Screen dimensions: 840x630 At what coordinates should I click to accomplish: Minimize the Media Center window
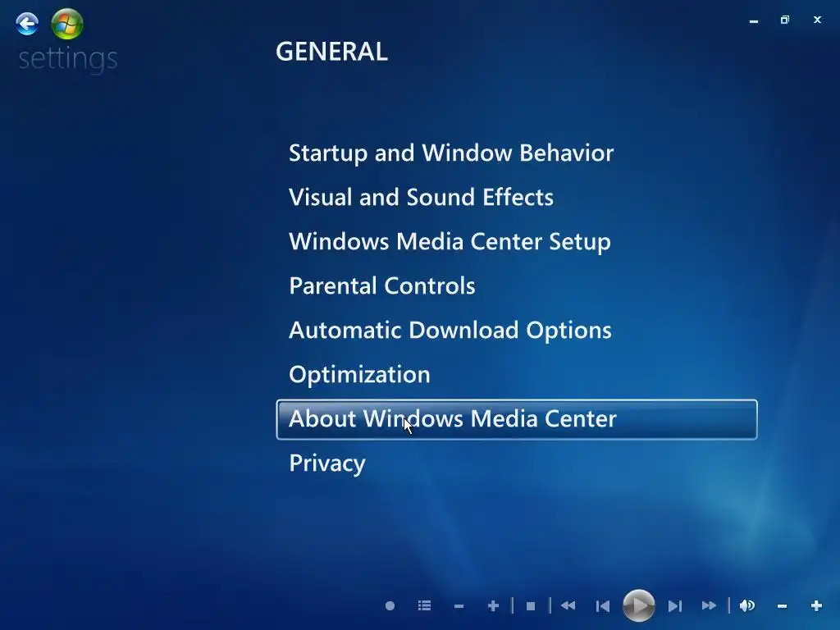(x=754, y=21)
